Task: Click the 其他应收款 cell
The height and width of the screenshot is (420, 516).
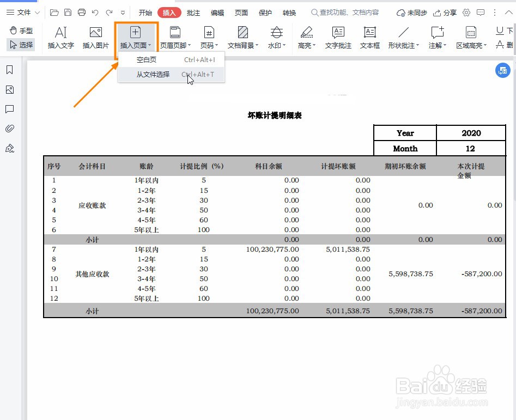Action: coord(92,274)
